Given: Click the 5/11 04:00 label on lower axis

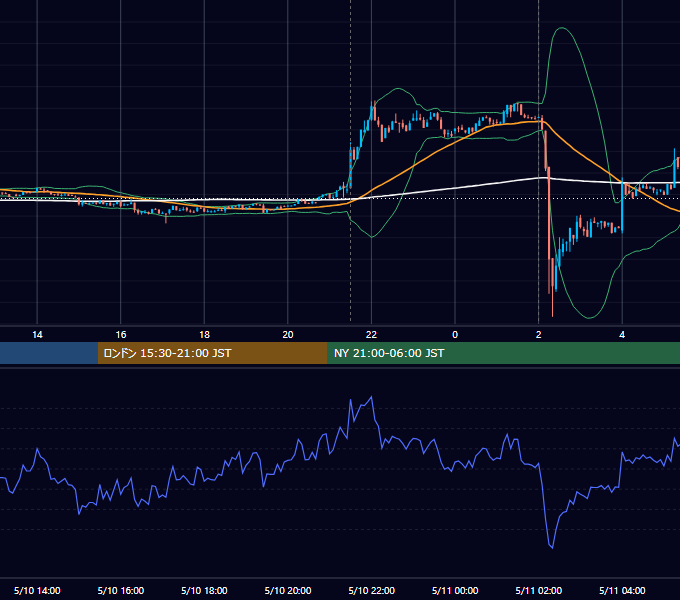Looking at the screenshot, I should [622, 590].
